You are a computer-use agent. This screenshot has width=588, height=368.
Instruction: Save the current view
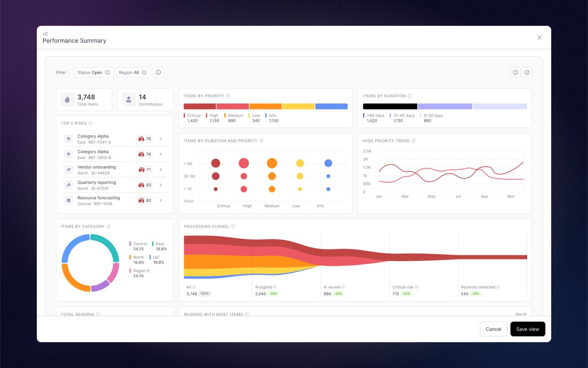pyautogui.click(x=528, y=329)
